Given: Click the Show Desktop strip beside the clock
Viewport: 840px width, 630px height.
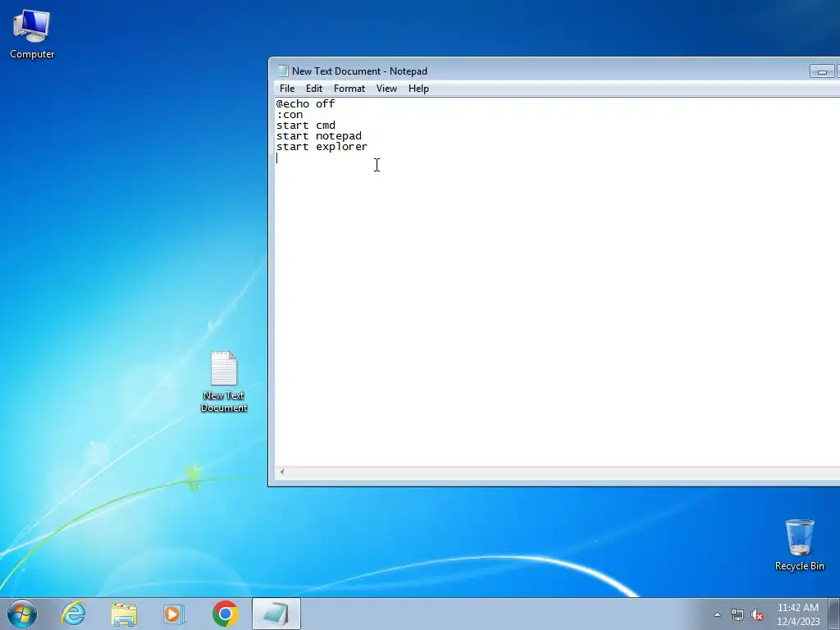Looking at the screenshot, I should pyautogui.click(x=836, y=614).
